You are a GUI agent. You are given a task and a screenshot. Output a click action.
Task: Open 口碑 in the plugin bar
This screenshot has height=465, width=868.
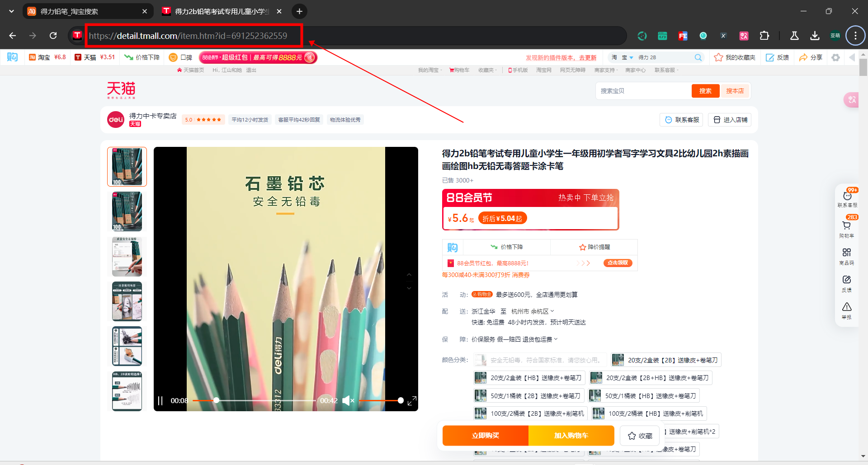[x=180, y=57]
